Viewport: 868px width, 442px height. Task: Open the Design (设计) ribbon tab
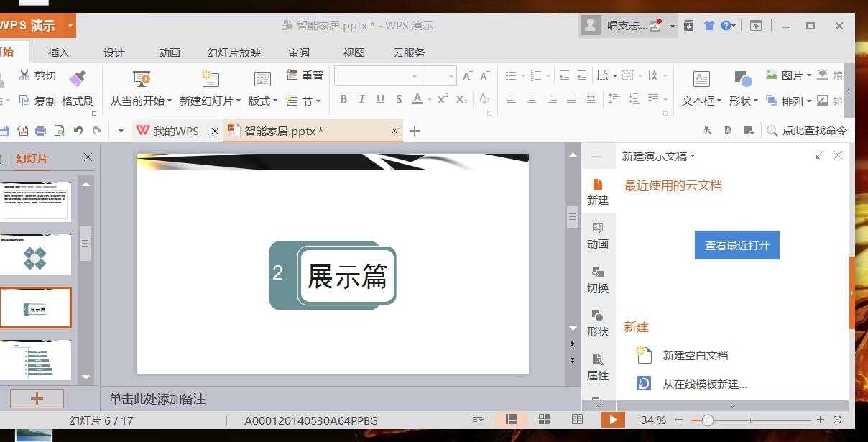tap(114, 52)
